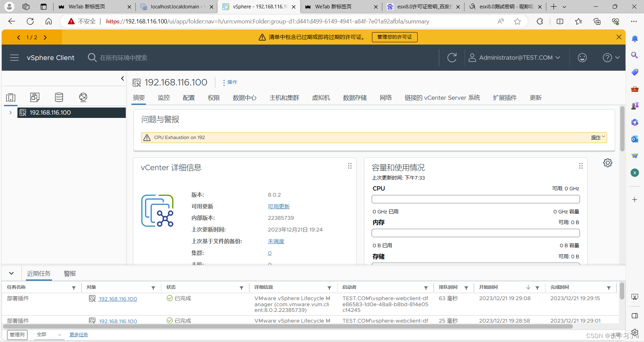Filter the 详细信息 column

tap(329, 288)
